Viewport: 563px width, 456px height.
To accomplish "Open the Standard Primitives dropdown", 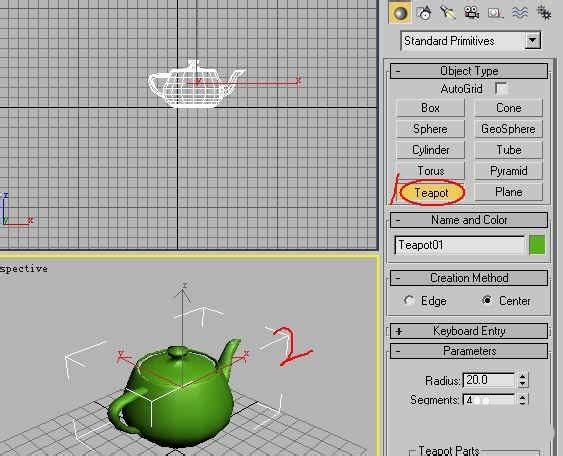I will (532, 41).
